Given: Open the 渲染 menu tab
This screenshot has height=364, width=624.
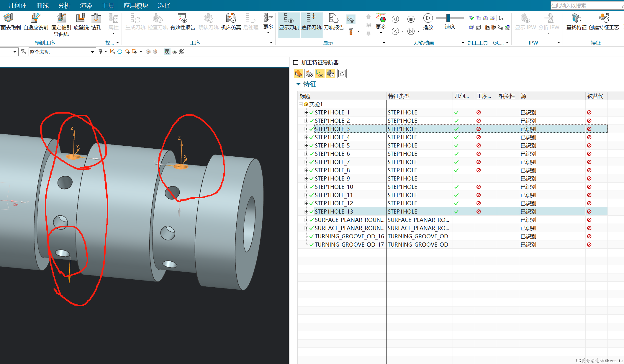Looking at the screenshot, I should pos(86,6).
